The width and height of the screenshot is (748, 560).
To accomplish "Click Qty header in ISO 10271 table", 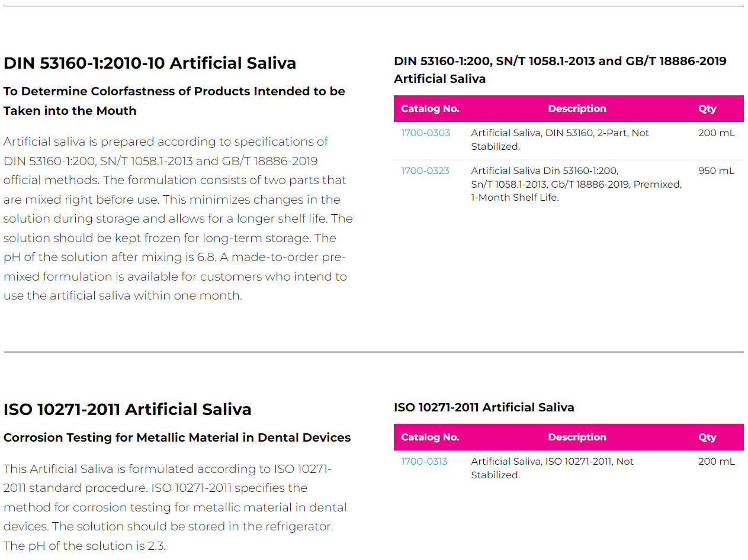I will [707, 437].
